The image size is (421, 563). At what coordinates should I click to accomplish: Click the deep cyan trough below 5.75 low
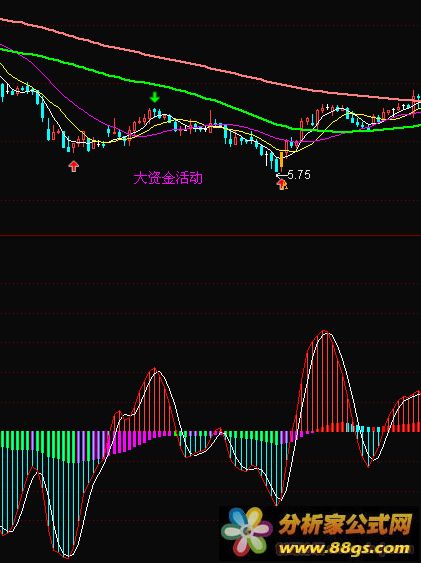(276, 502)
